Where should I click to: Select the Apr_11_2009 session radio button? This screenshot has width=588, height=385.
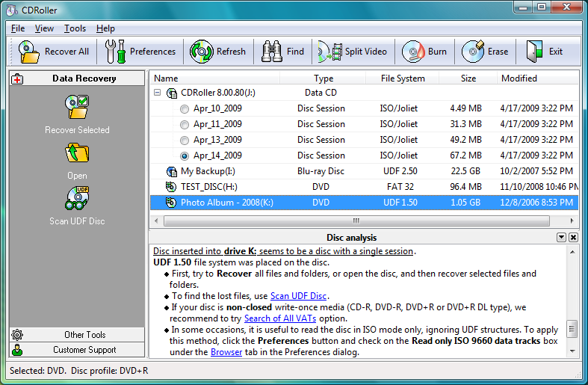click(184, 125)
